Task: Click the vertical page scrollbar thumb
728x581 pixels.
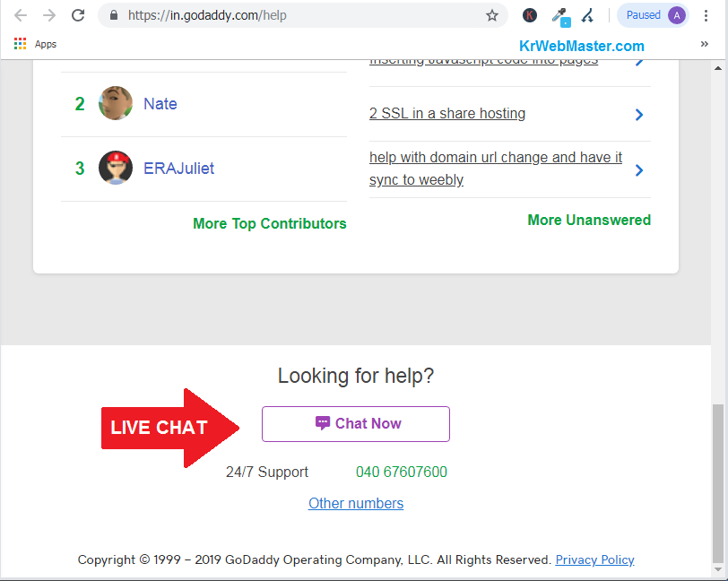Action: (x=719, y=484)
